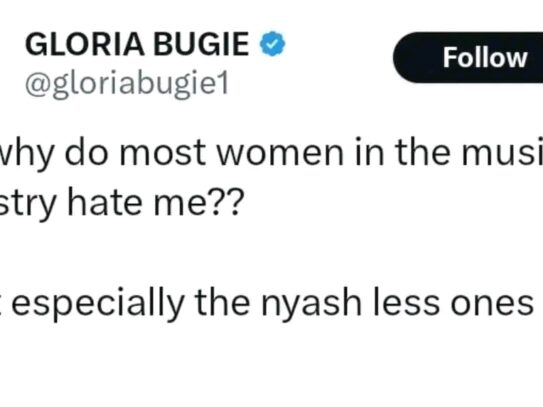
Task: Open the GLORIA BUGIE display name profile
Action: coord(137,44)
